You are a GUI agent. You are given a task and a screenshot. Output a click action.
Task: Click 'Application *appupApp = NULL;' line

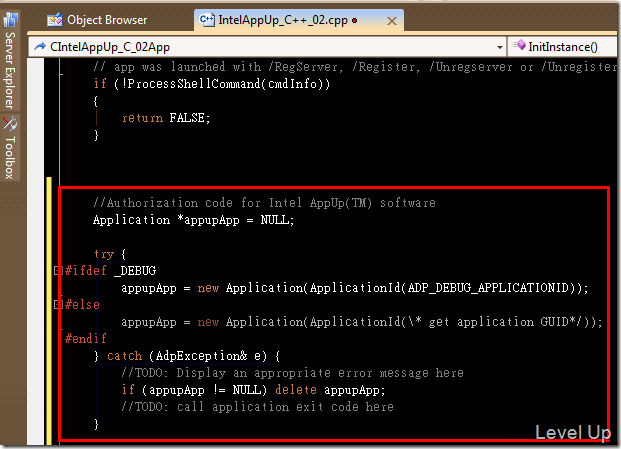[194, 220]
